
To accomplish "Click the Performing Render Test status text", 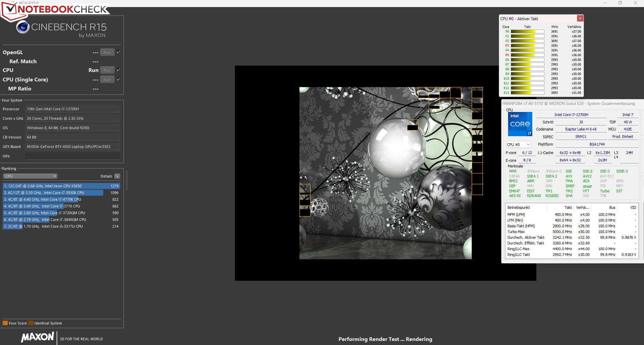I will point(385,339).
